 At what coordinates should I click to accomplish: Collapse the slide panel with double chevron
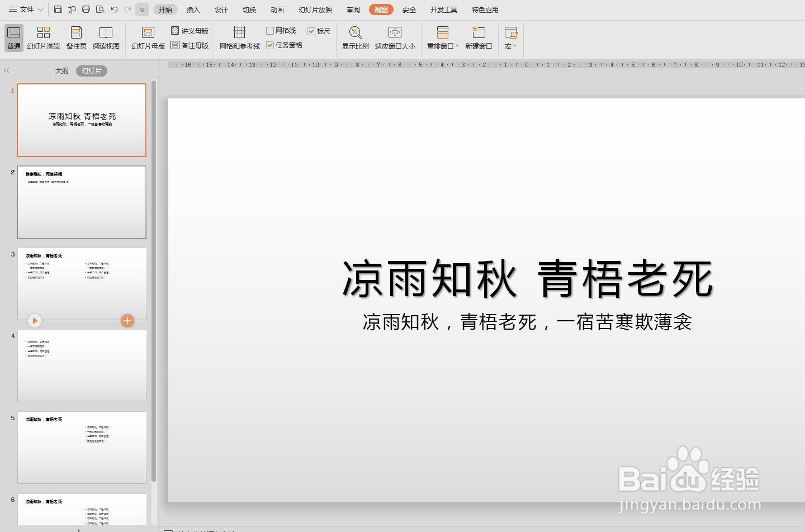7,70
